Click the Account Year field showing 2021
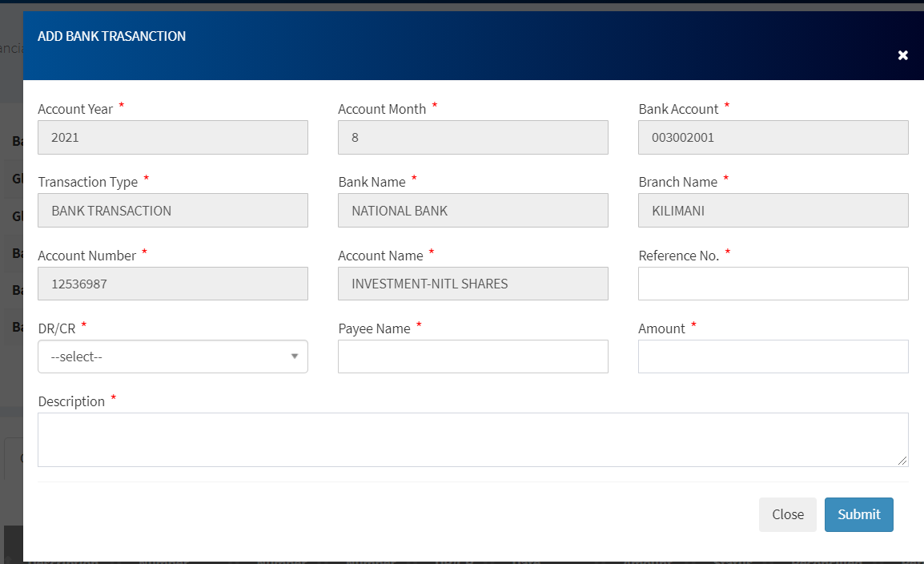Screen dimensions: 924x564 click(x=172, y=137)
